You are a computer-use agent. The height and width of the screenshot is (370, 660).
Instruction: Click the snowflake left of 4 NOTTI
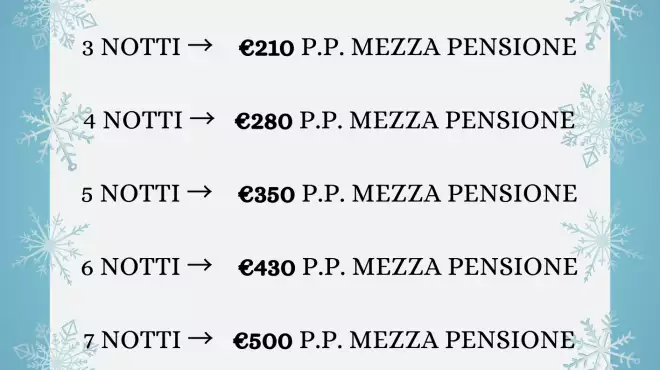[x=53, y=128]
